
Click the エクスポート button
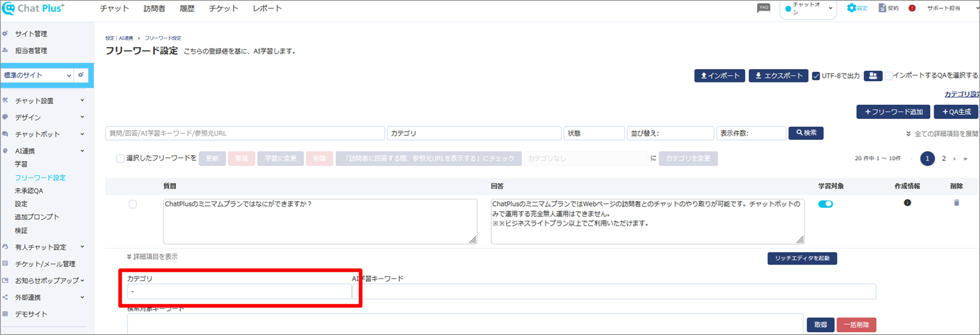click(x=779, y=76)
